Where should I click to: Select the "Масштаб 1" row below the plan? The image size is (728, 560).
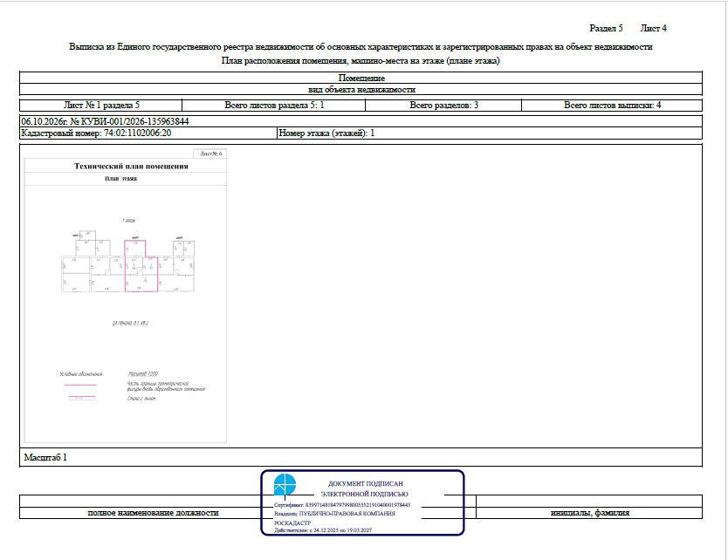coord(361,457)
